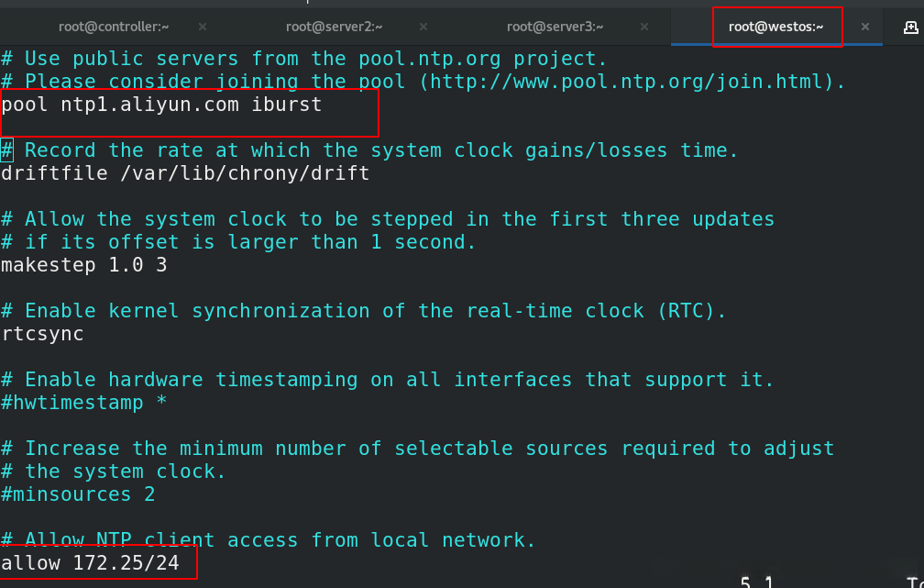This screenshot has width=924, height=588.
Task: Close the root@server2:~ tab
Action: click(x=423, y=27)
